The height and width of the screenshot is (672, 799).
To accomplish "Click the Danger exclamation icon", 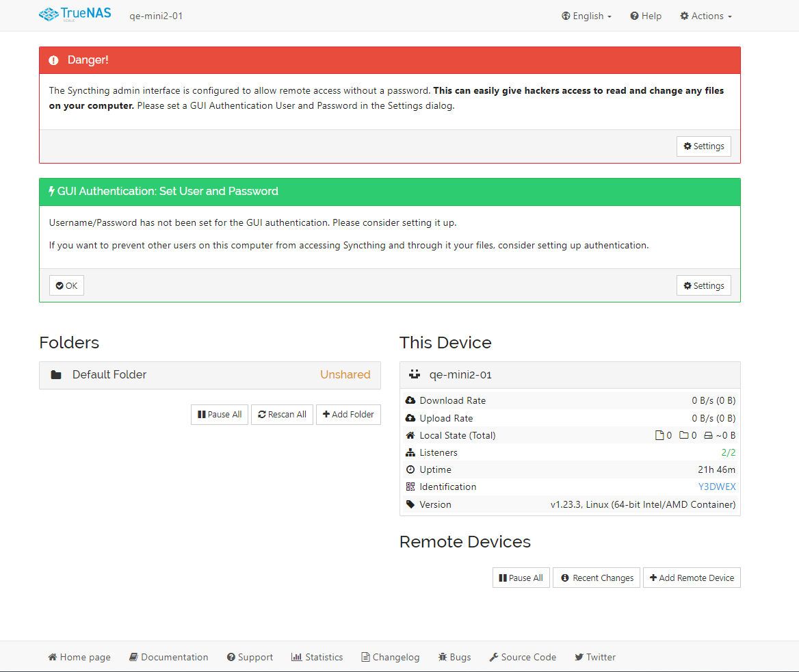I will tap(53, 60).
